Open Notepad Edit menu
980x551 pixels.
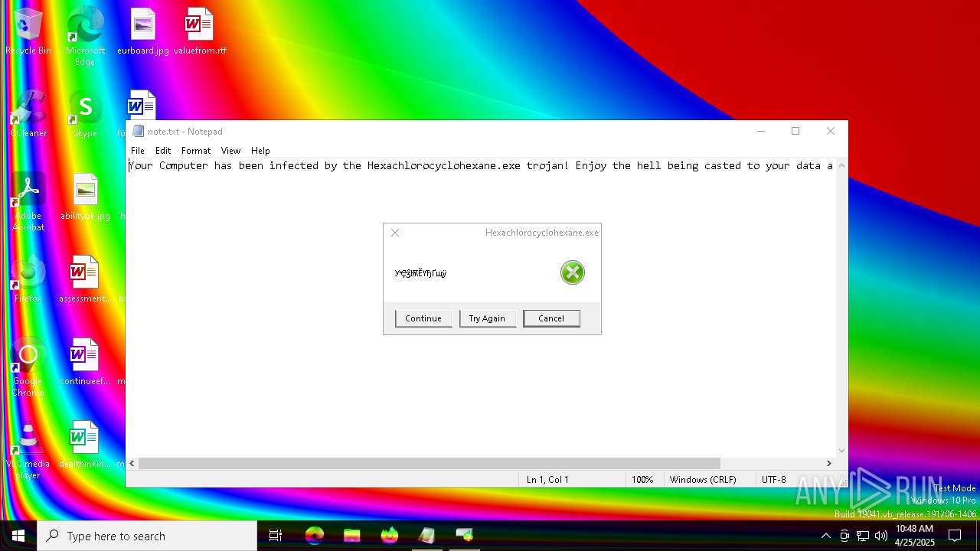163,151
